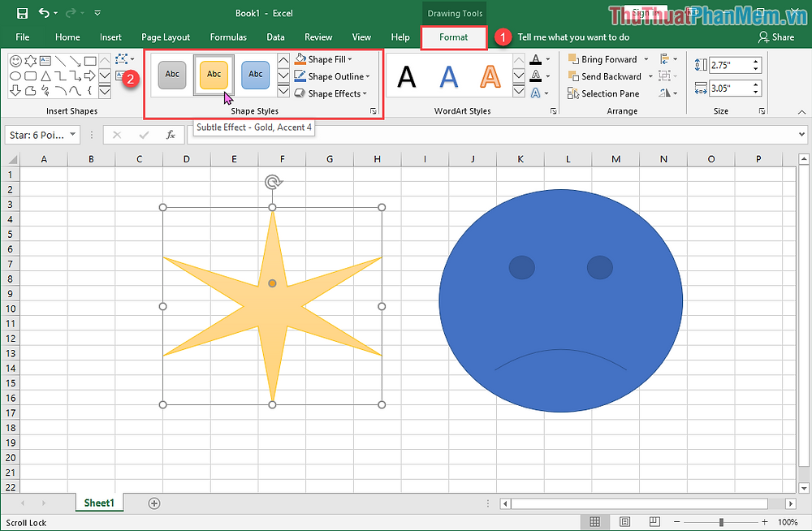Screen dimensions: 812x531
Task: Open the File tab
Action: (x=23, y=37)
